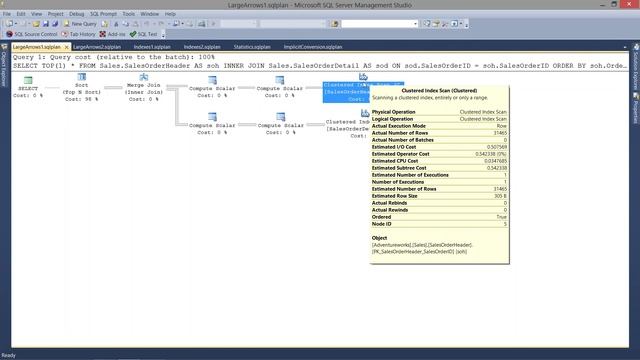The height and width of the screenshot is (360, 640).
Task: Select the upper Compute Scalar icon next to Merge Join
Action: pyautogui.click(x=212, y=80)
